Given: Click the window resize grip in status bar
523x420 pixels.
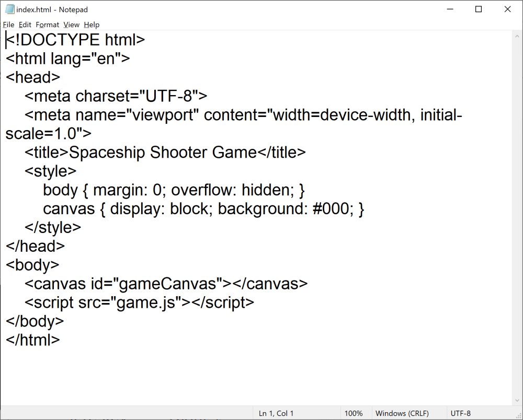Looking at the screenshot, I should click(x=519, y=415).
